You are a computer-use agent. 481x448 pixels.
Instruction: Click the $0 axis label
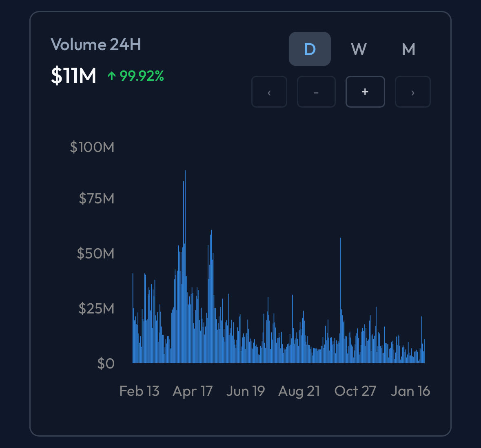click(x=106, y=364)
